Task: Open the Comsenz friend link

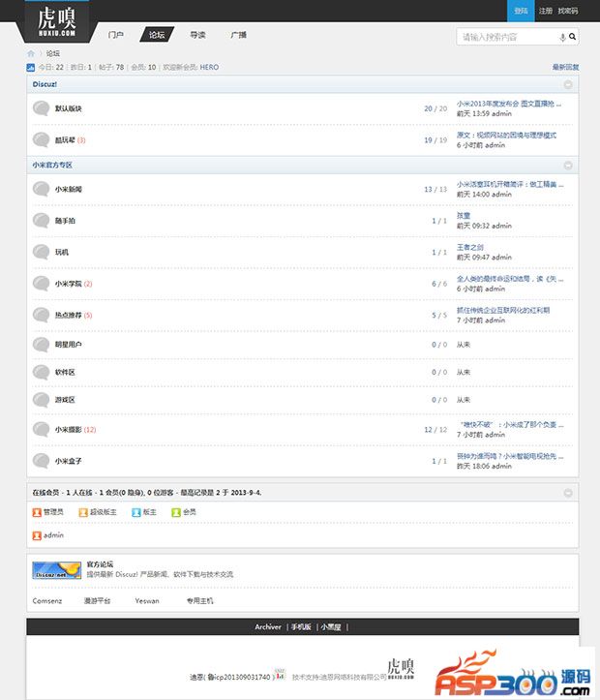Action: (47, 601)
